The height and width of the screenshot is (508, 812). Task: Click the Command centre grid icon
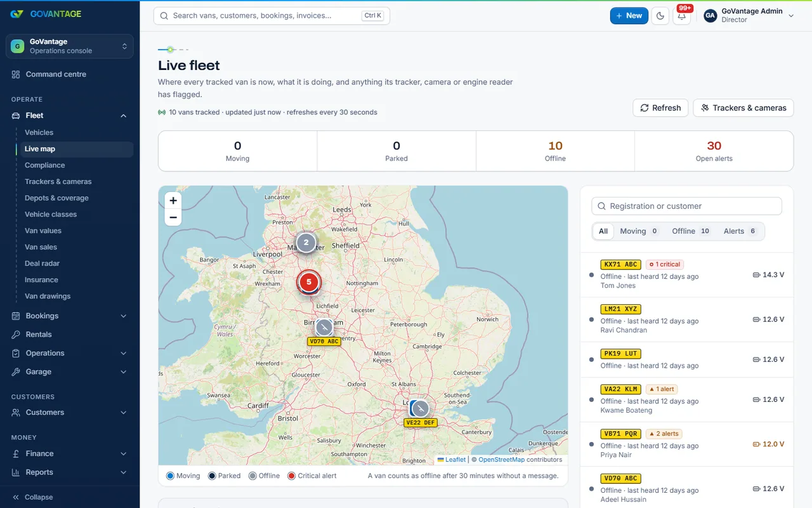tap(16, 74)
